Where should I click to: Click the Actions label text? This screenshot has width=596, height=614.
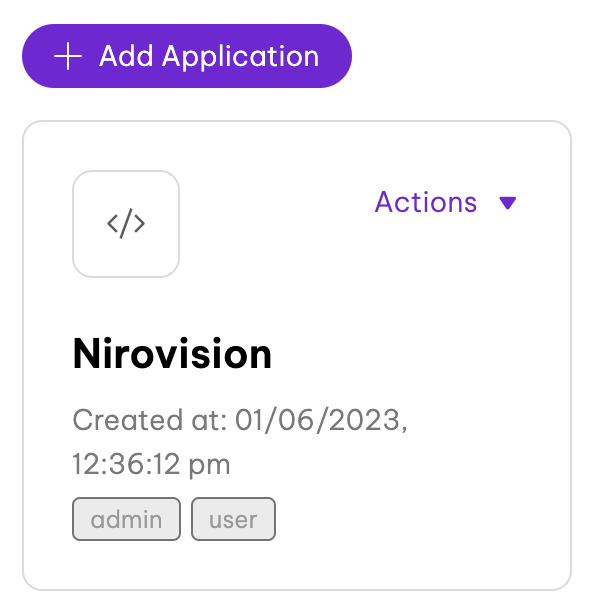(x=426, y=202)
